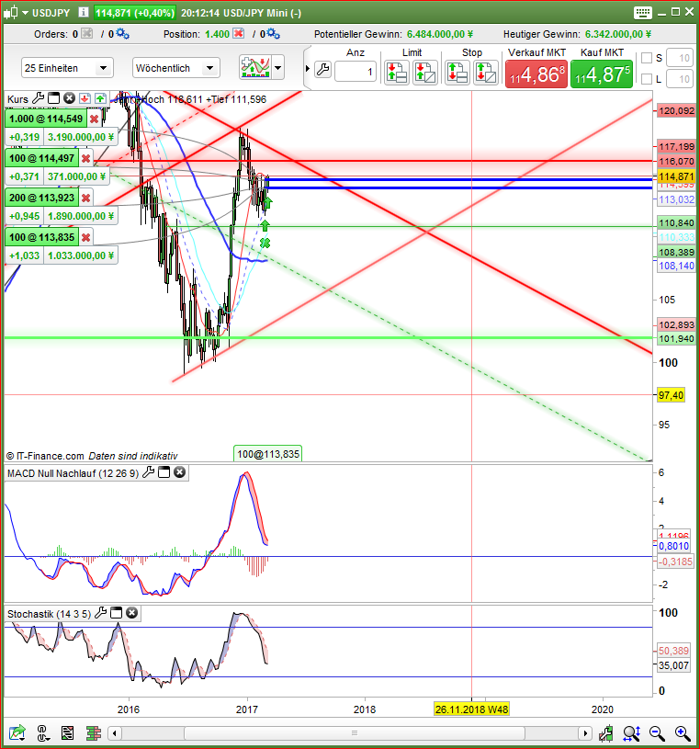
Task: Click the 26.11.2018 W48 date marker
Action: click(471, 709)
